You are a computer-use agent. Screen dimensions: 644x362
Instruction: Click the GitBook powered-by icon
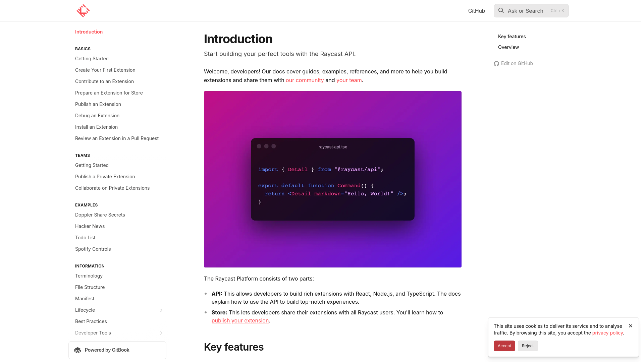(x=78, y=350)
